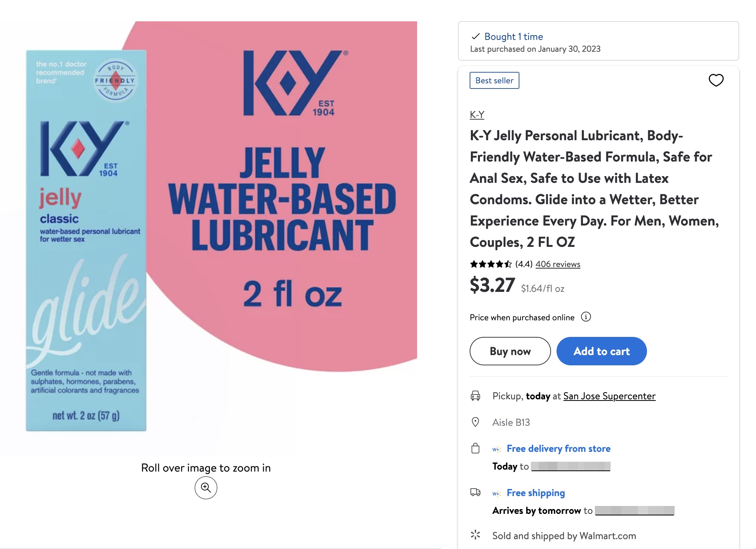756x549 pixels.
Task: Click the pickup car icon
Action: tap(476, 396)
